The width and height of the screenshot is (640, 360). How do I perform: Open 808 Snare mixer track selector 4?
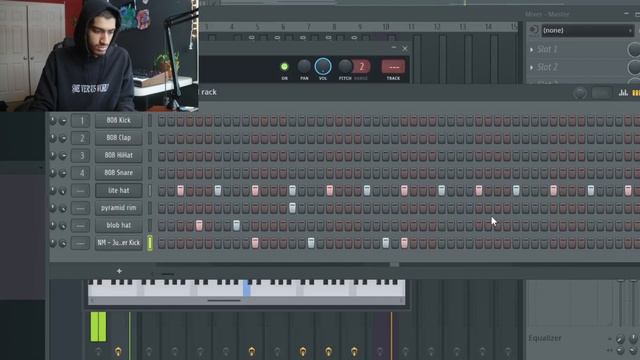80,173
